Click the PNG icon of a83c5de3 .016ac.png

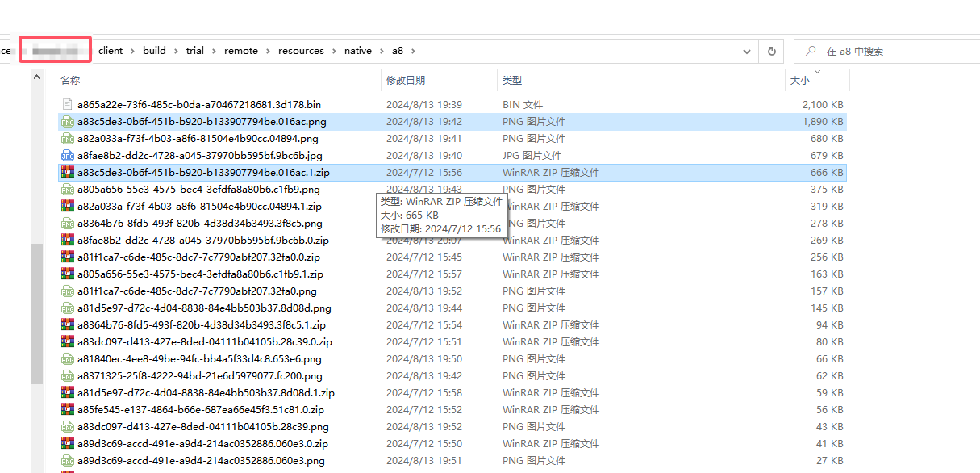pyautogui.click(x=68, y=121)
